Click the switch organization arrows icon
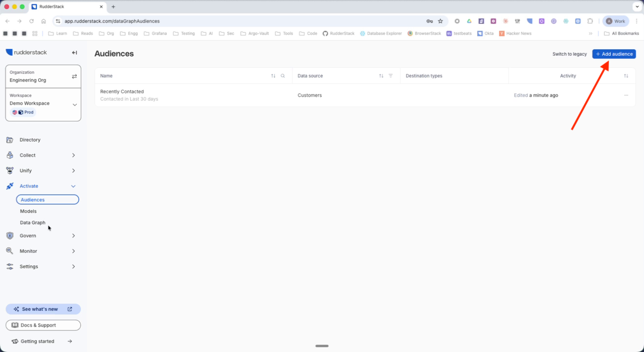Viewport: 644px width, 352px height. point(74,77)
